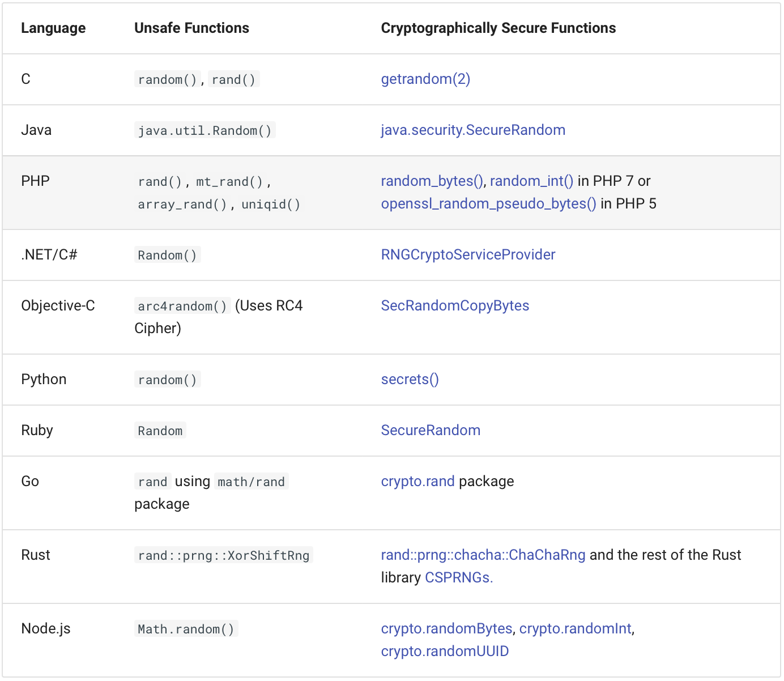The height and width of the screenshot is (681, 784).
Task: Click the PHP language cell
Action: (x=35, y=181)
